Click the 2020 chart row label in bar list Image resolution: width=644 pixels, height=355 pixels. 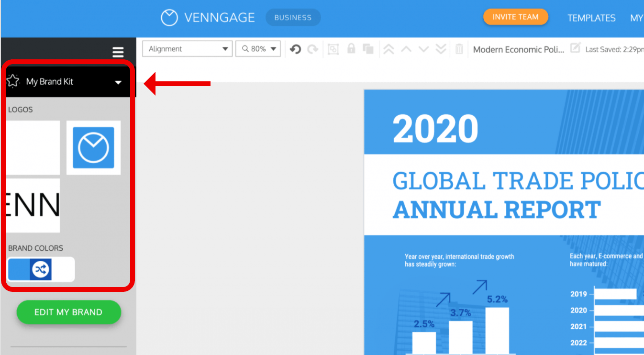pos(578,311)
